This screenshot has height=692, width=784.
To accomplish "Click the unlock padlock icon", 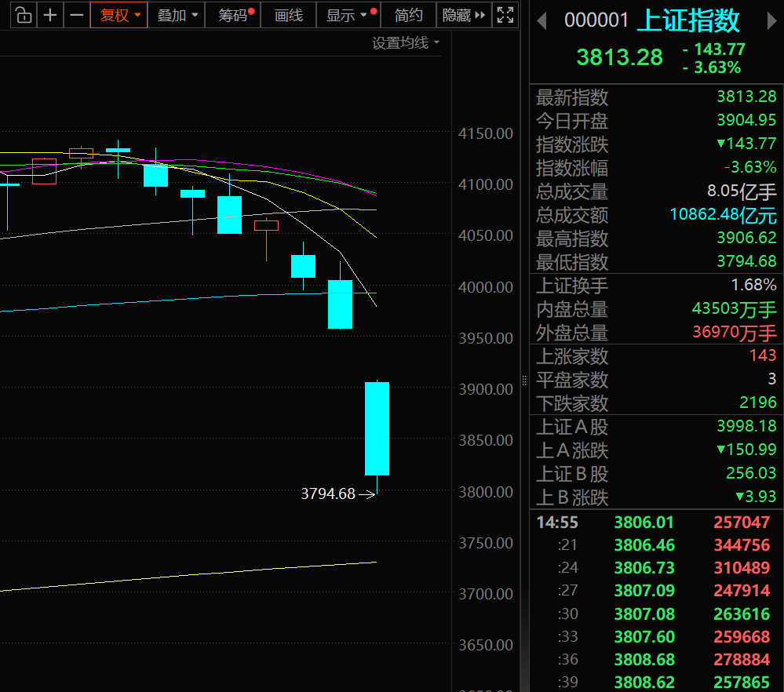I will 24,15.
